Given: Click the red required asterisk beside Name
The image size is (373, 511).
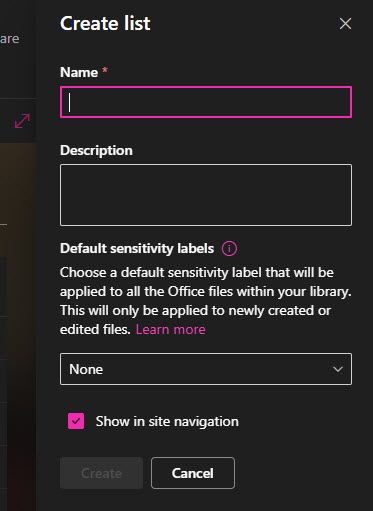Looking at the screenshot, I should (x=105, y=70).
